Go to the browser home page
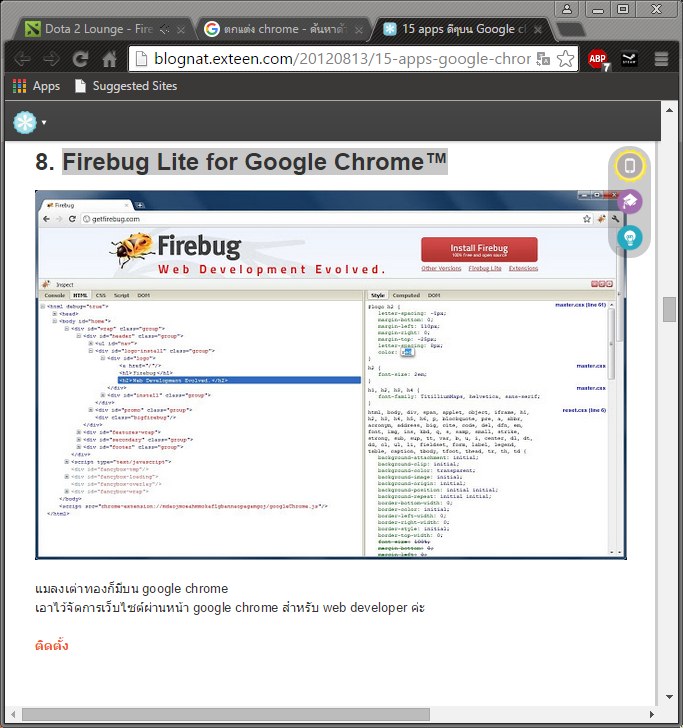The image size is (683, 728). (x=110, y=59)
